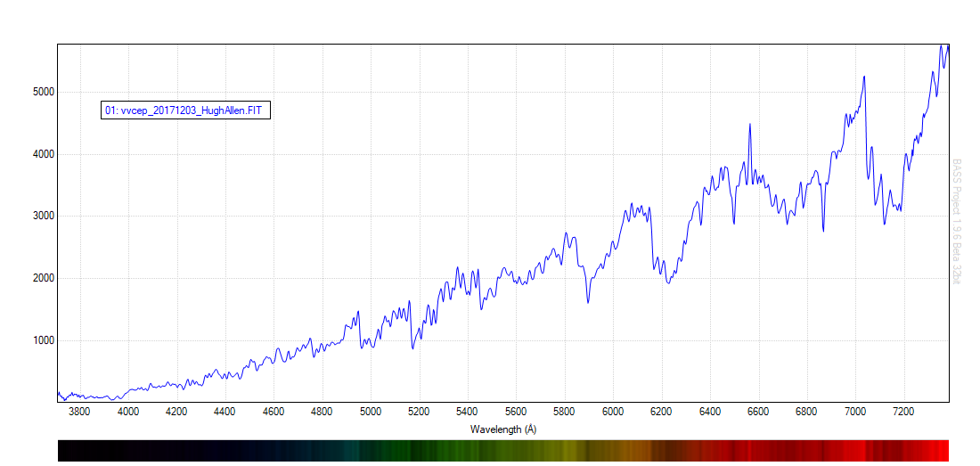Click the absorption dip near 5170 Å
The width and height of the screenshot is (980, 466).
(x=412, y=347)
